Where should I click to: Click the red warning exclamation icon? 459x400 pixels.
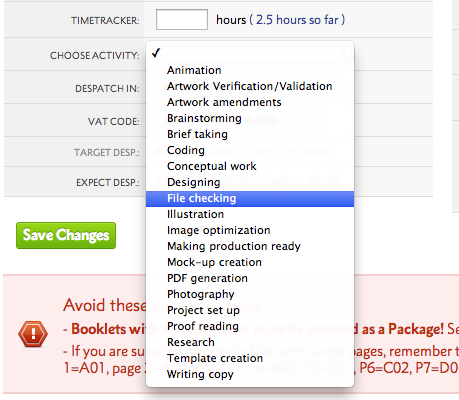click(33, 334)
